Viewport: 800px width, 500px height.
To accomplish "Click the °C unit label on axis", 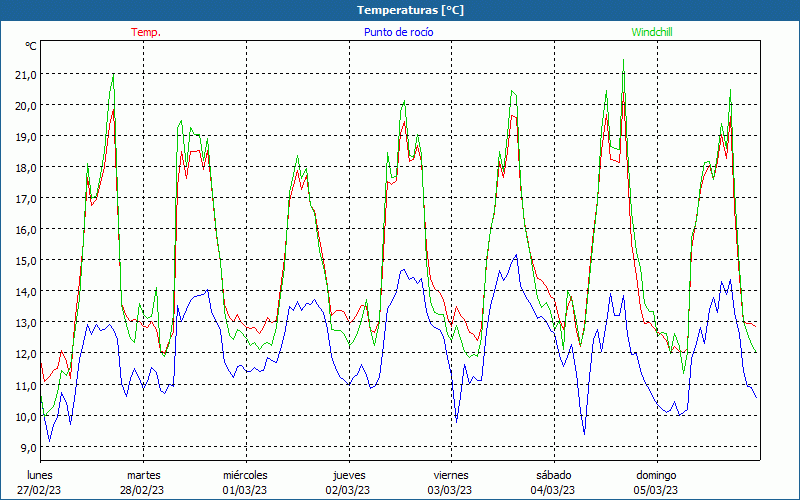I will pos(31,46).
